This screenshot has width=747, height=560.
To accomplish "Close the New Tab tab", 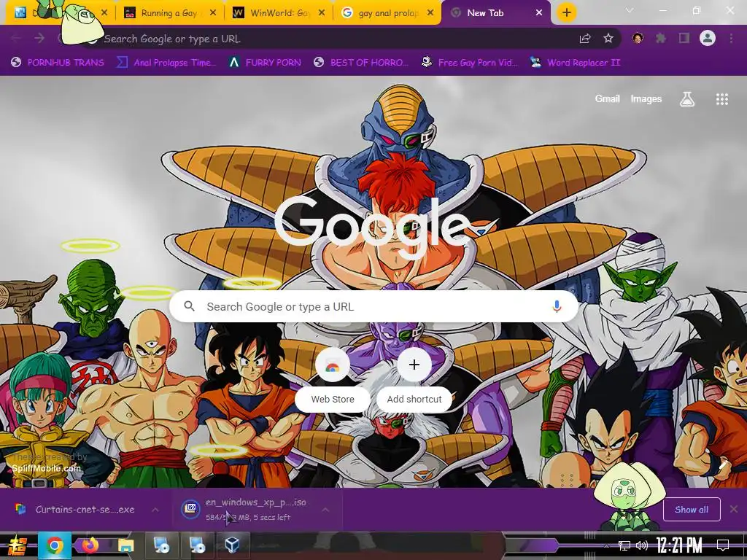I will click(x=539, y=13).
